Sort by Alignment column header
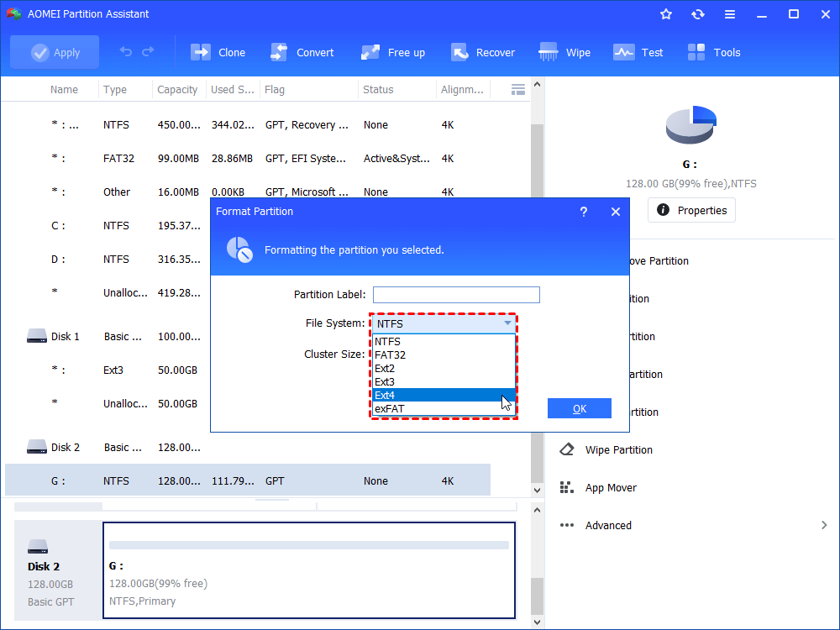Image resolution: width=840 pixels, height=630 pixels. (x=462, y=90)
